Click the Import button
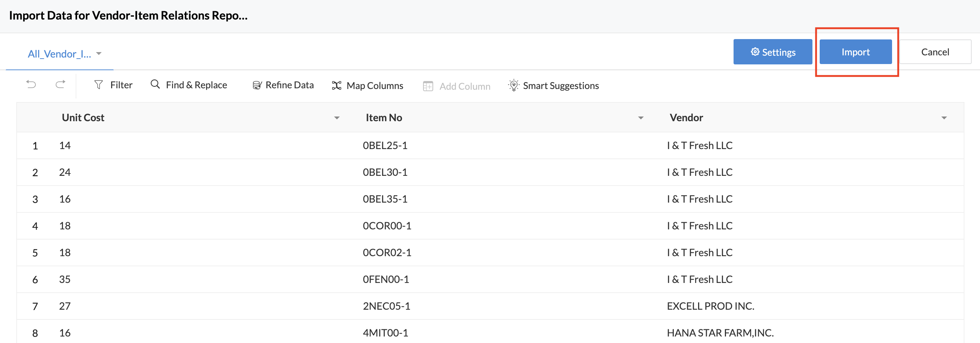This screenshot has width=980, height=343. (x=856, y=52)
